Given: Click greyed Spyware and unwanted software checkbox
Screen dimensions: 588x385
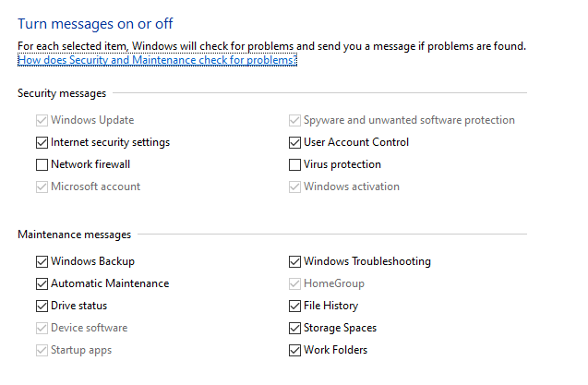Looking at the screenshot, I should pos(294,120).
